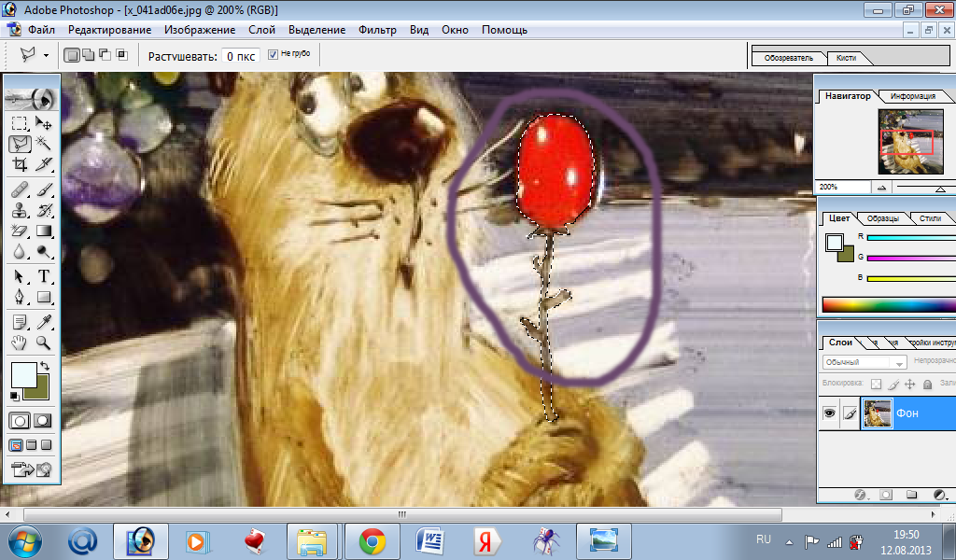Open the 'Кисти' tab in palette well

tap(846, 58)
